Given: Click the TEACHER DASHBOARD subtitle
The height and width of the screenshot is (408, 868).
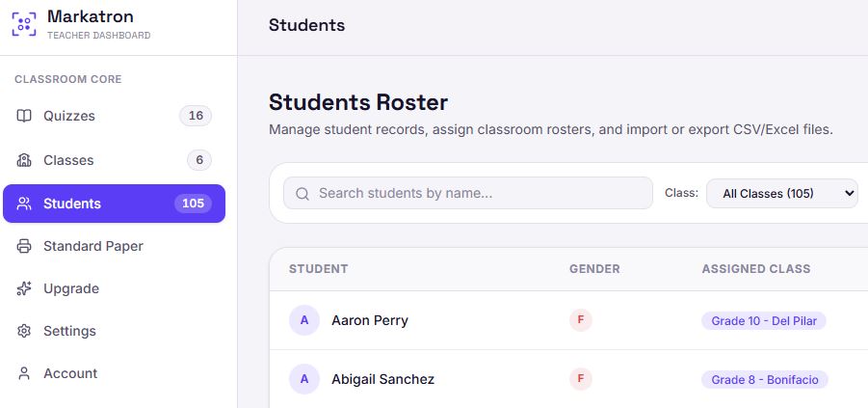Looking at the screenshot, I should click(x=98, y=36).
